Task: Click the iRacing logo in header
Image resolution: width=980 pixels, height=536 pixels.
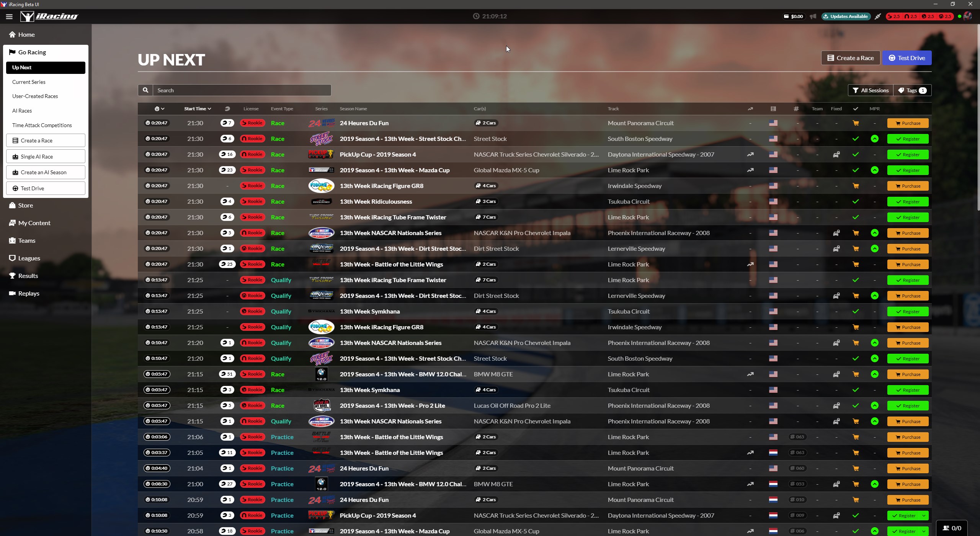Action: coord(49,16)
